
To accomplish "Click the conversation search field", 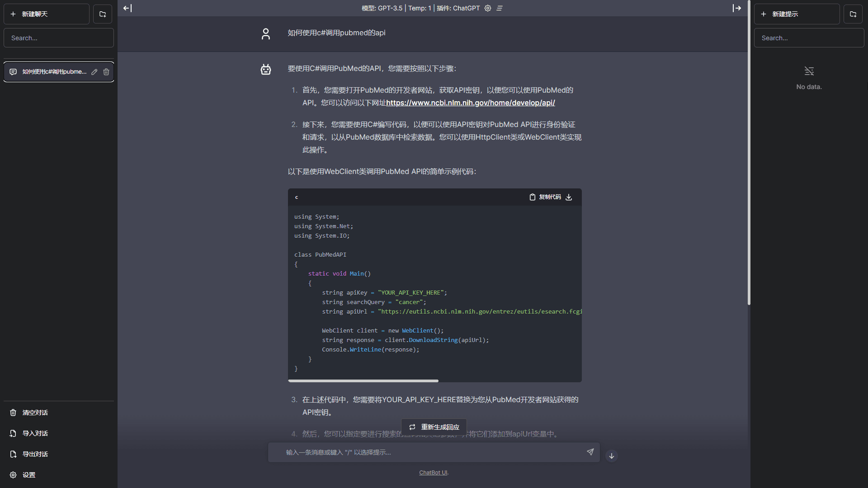I will coord(58,38).
